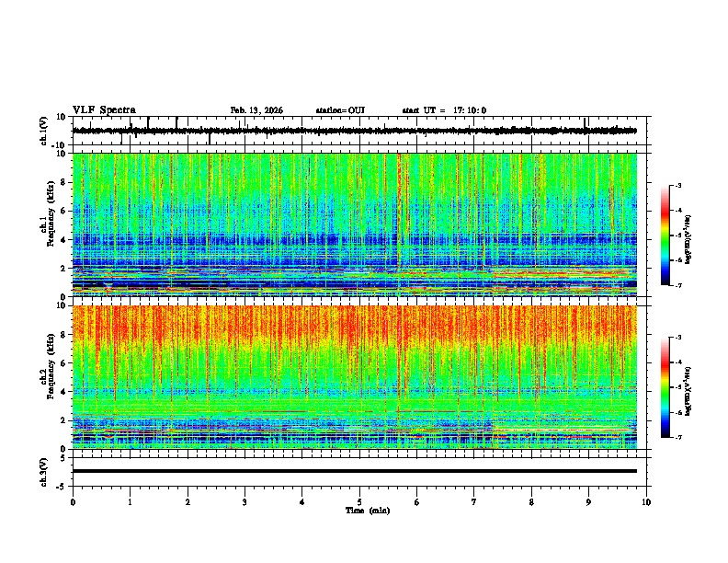Select the "Feb. 13, 2026" date text
This screenshot has width=728, height=563.
click(256, 110)
